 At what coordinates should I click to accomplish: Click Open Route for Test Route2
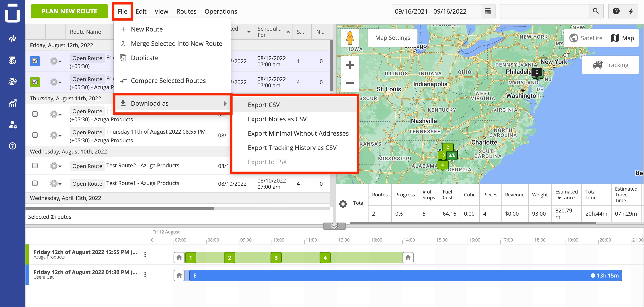[x=87, y=166]
